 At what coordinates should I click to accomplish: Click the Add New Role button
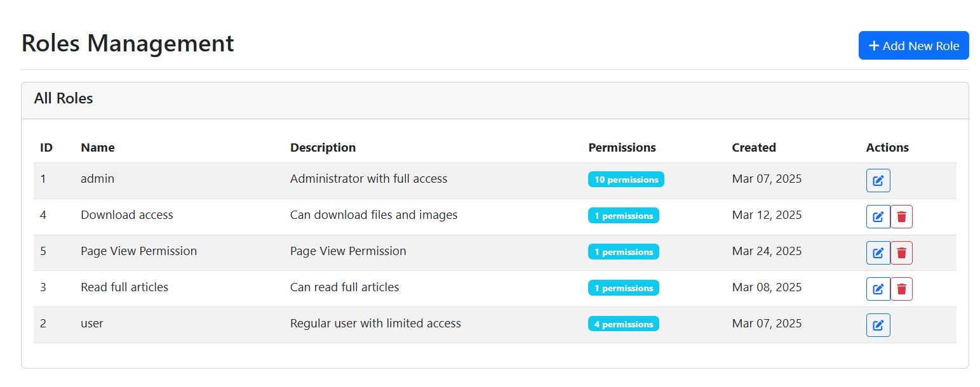[x=913, y=46]
